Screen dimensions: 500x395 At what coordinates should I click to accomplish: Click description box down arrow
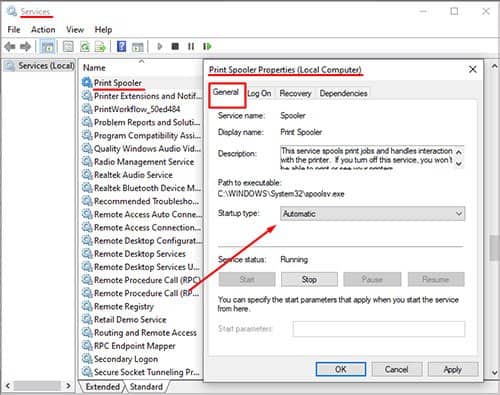tap(459, 163)
